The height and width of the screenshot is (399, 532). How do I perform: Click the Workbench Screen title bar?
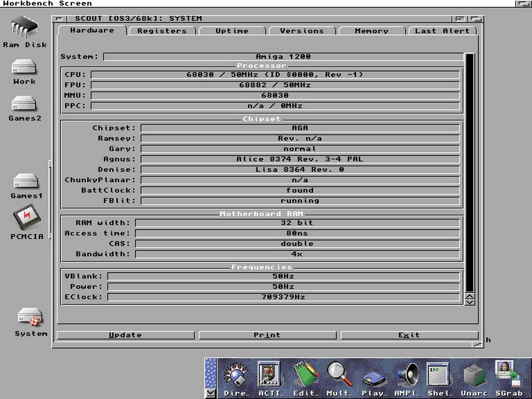[257, 3]
